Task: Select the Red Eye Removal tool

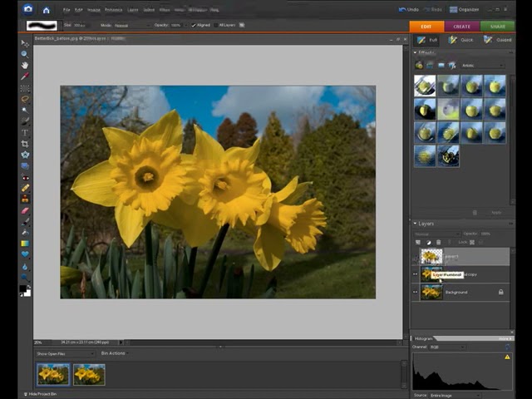Action: point(25,177)
